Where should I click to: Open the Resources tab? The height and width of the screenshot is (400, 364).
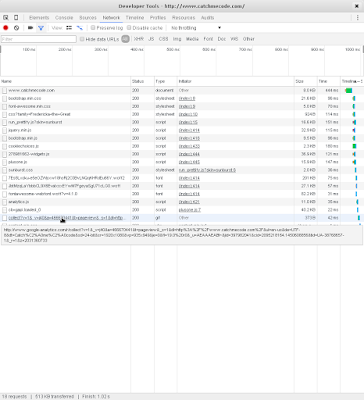pyautogui.click(x=183, y=18)
